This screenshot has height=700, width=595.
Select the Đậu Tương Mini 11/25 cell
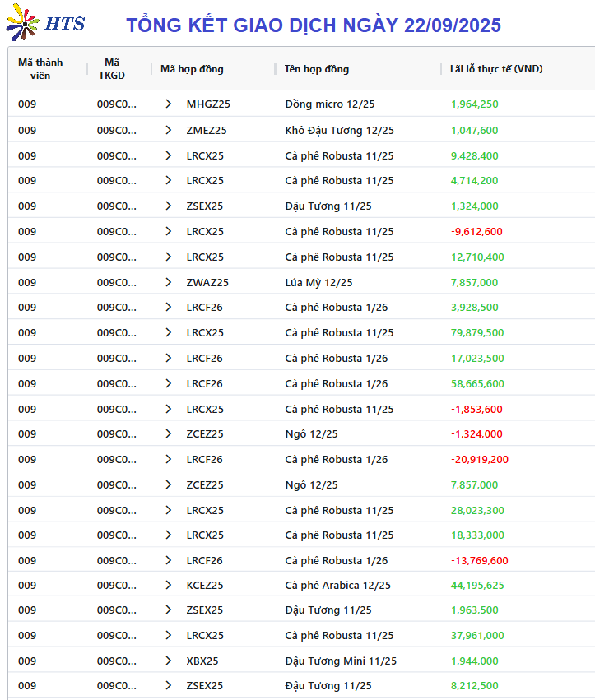click(x=341, y=661)
